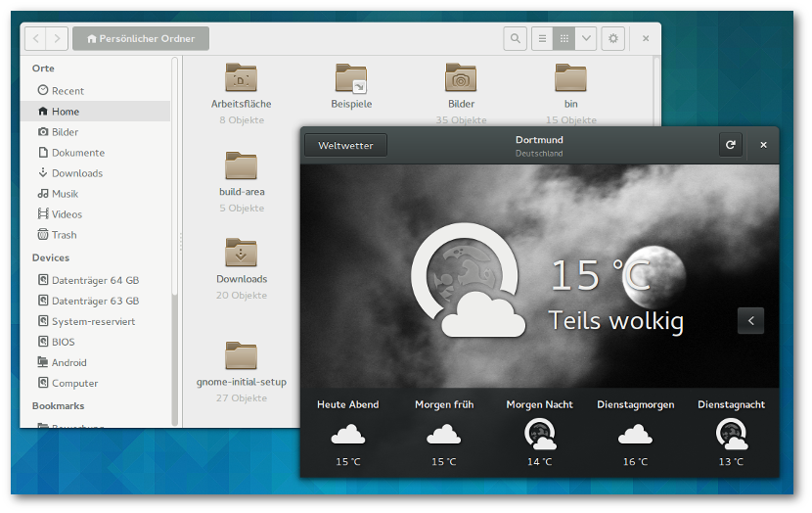Image resolution: width=812 pixels, height=513 pixels.
Task: Select the build-area folder icon
Action: point(241,165)
